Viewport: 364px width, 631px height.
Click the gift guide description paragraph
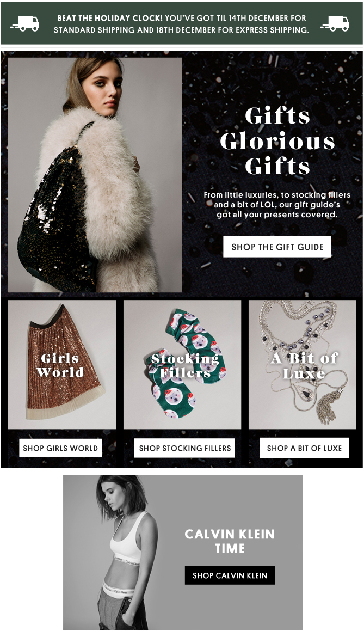277,205
